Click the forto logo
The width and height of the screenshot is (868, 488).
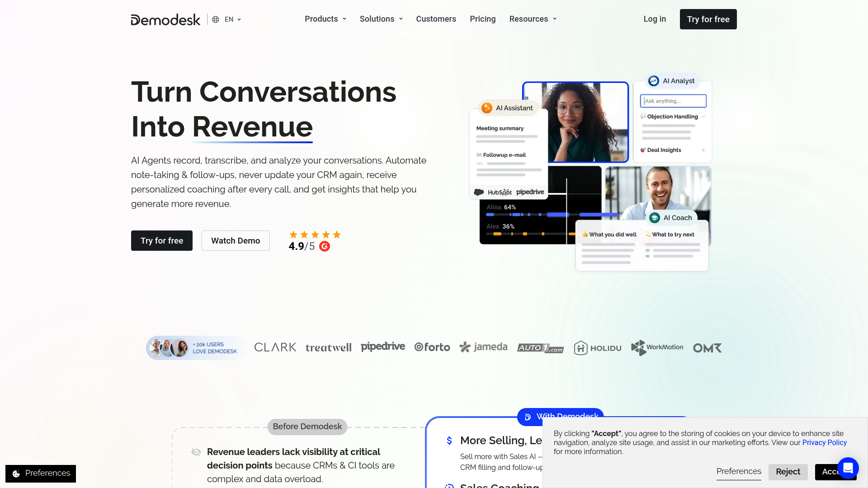(x=432, y=347)
